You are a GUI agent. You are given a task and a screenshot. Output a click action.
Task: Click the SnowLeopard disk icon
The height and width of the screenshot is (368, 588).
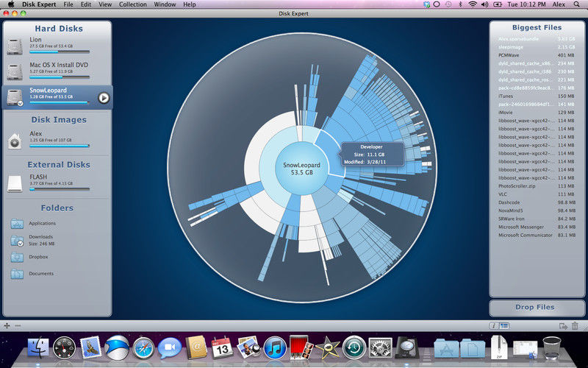(15, 97)
